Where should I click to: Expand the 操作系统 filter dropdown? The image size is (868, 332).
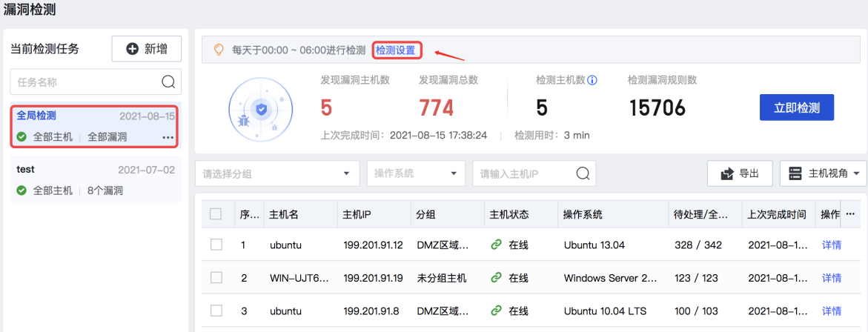click(x=416, y=173)
